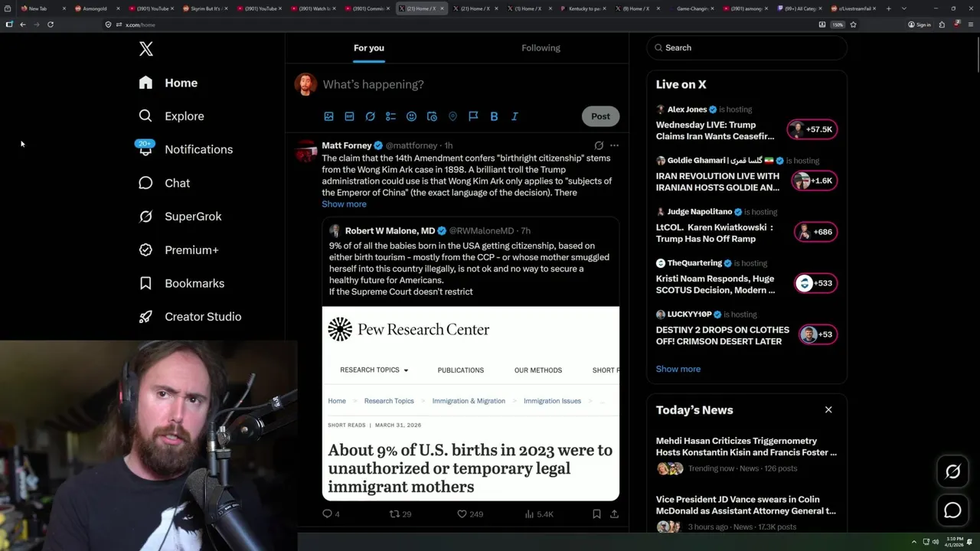Image resolution: width=980 pixels, height=551 pixels.
Task: Close the Today's News panel
Action: [828, 409]
